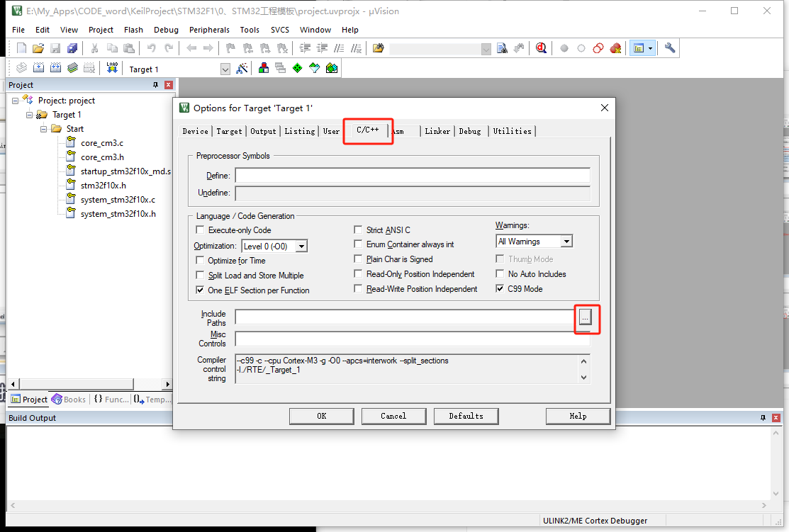789x532 pixels.
Task: Switch to the Books panel tab
Action: point(69,400)
